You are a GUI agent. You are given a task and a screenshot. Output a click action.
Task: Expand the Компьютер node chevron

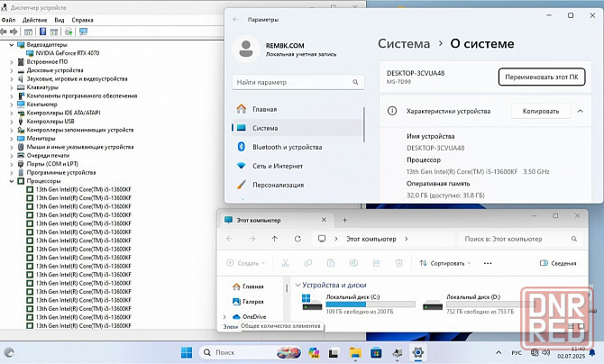11,105
